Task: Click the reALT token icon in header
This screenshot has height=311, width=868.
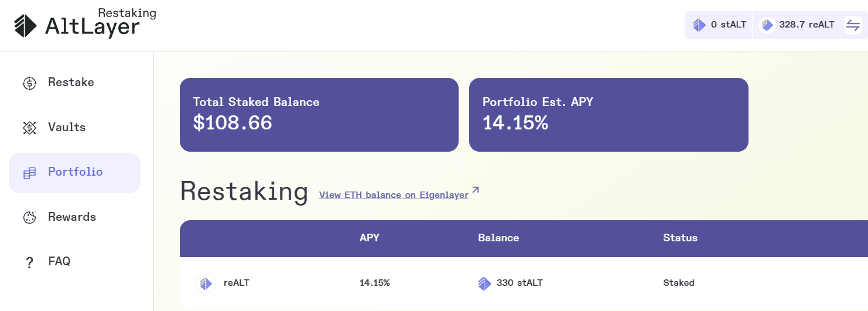Action: point(767,25)
